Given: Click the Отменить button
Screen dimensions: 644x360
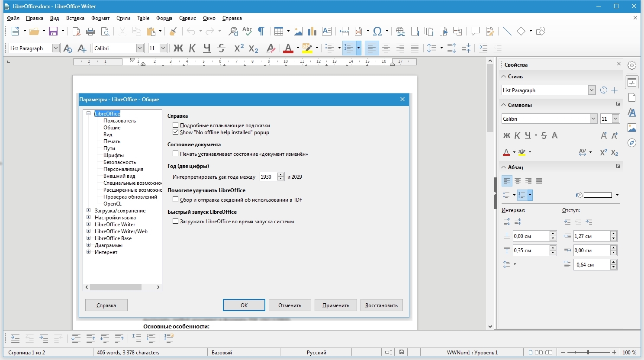Looking at the screenshot, I should tap(290, 305).
